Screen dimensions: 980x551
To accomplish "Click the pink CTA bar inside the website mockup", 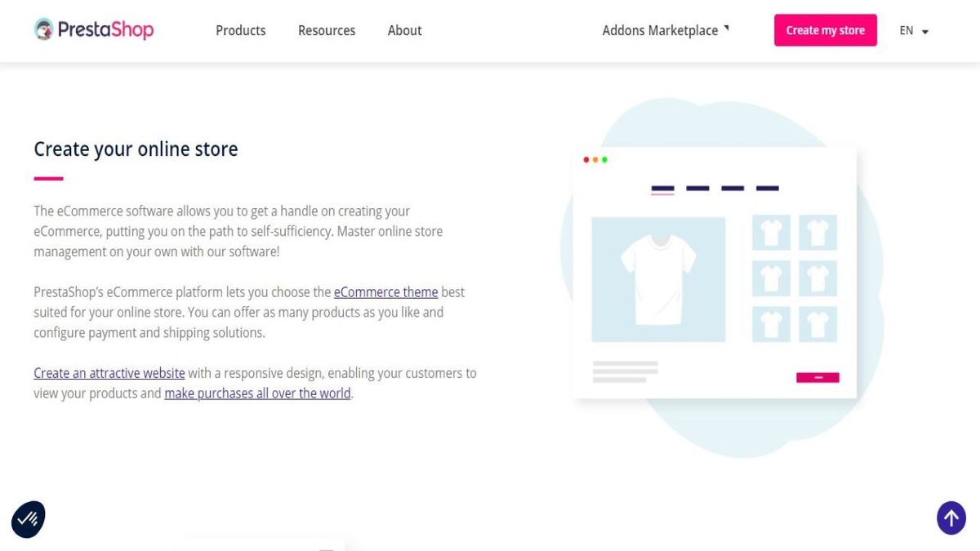I will tap(817, 376).
